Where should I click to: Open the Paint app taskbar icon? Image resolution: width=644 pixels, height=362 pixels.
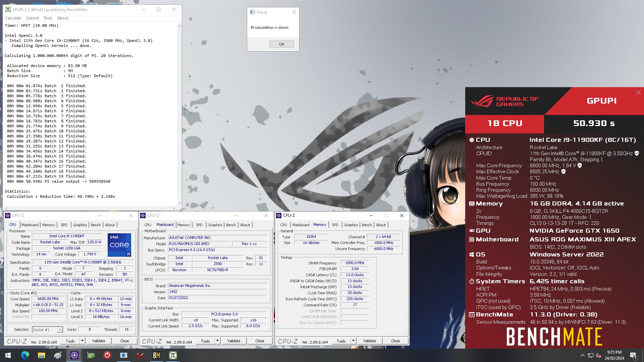[58, 355]
